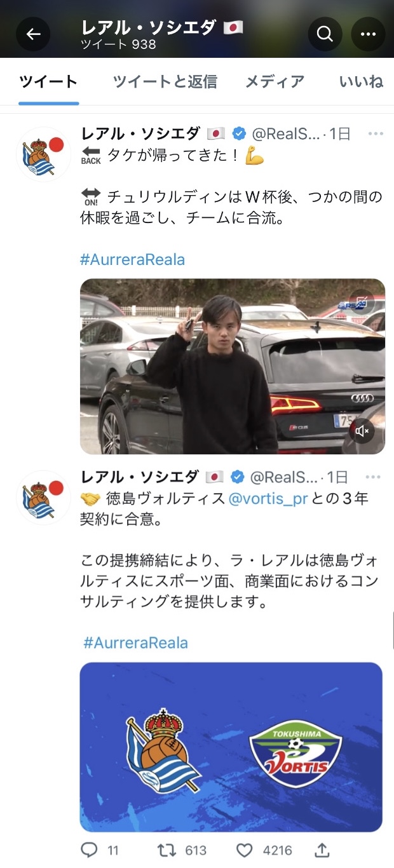Select the ツイート tab
This screenshot has height=868, width=394.
(x=48, y=81)
